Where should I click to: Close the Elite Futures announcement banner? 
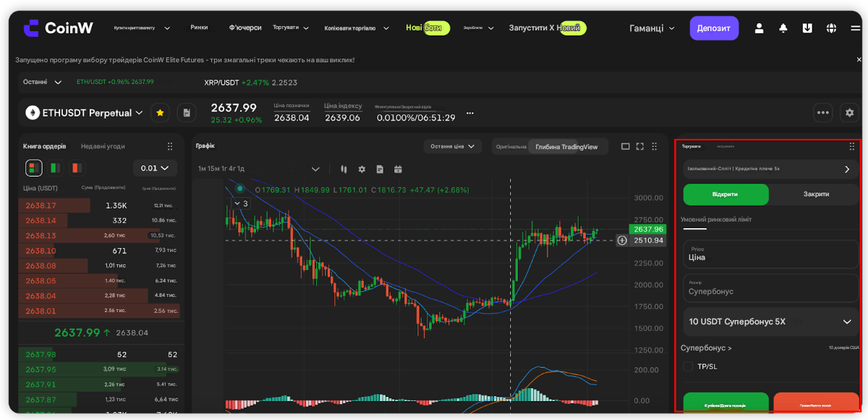point(859,59)
